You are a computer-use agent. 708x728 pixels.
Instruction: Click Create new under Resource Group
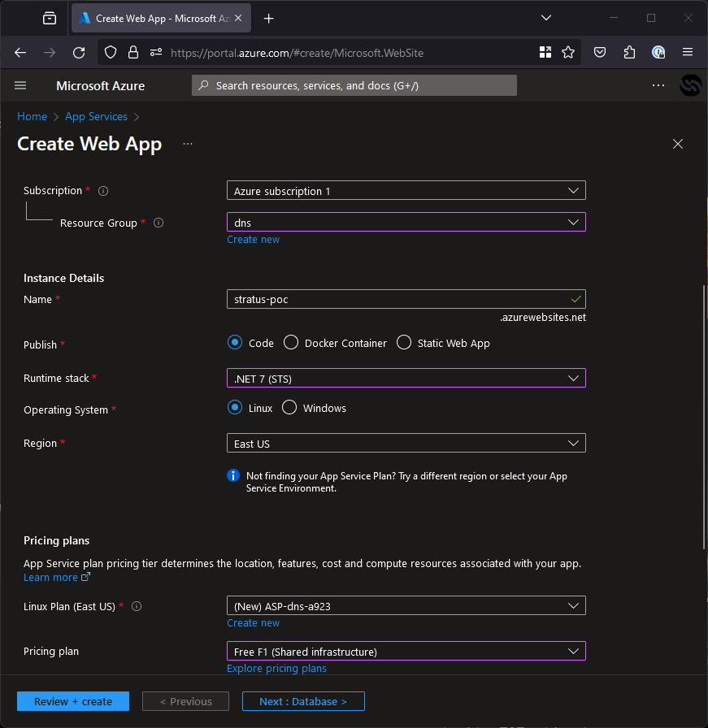253,239
